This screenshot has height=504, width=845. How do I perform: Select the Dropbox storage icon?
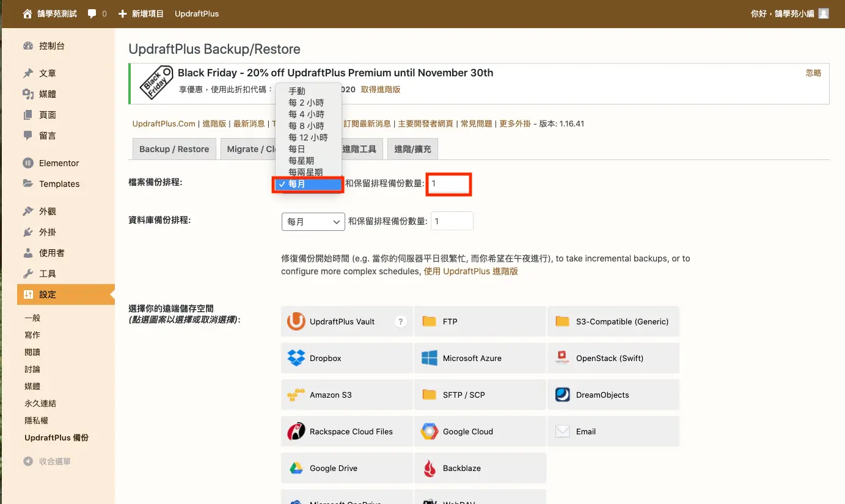296,358
